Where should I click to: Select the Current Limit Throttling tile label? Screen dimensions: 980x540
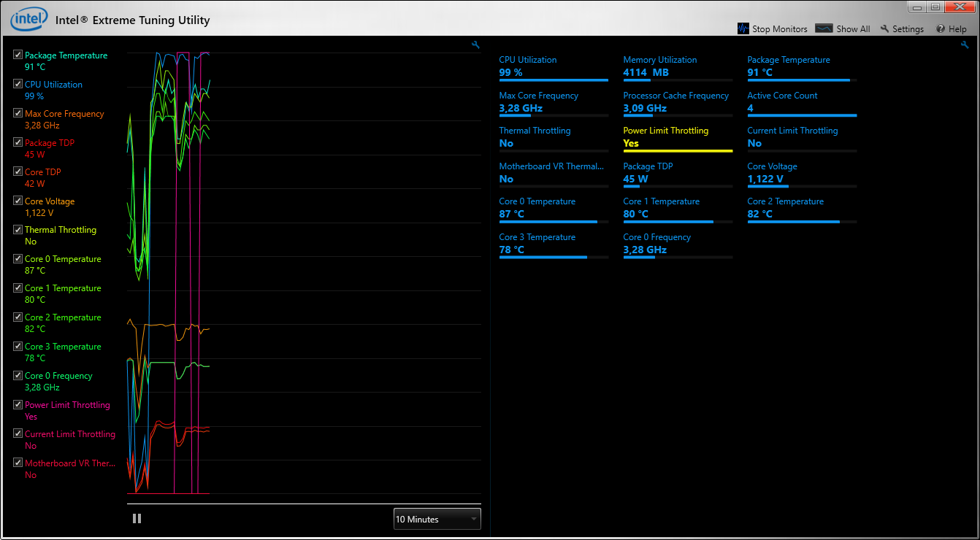pos(792,131)
